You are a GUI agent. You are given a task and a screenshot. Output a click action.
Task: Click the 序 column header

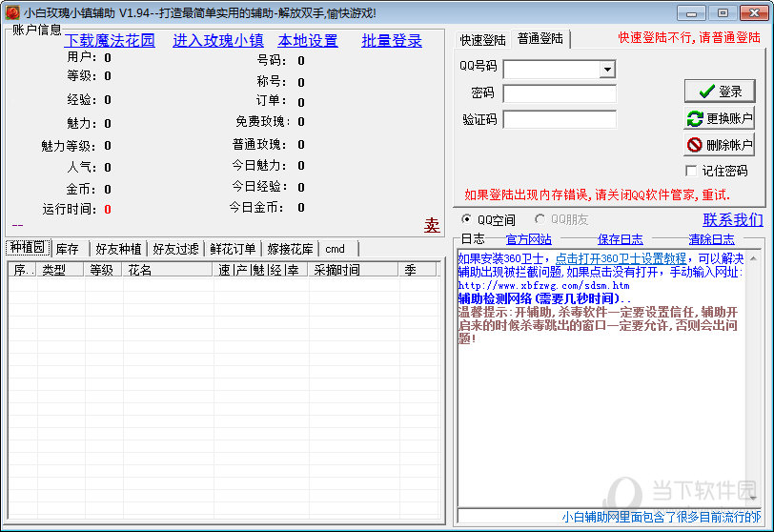[22, 270]
